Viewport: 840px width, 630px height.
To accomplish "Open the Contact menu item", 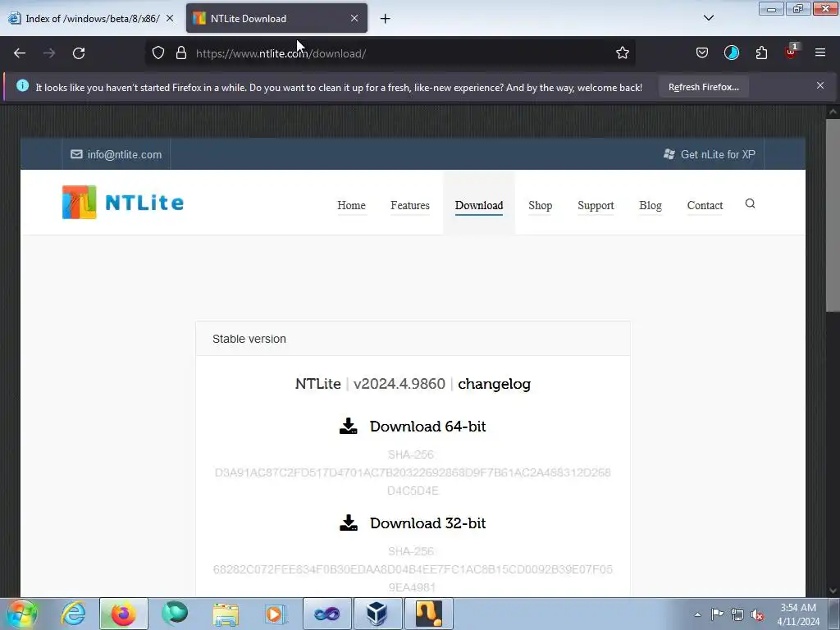I will 705,205.
